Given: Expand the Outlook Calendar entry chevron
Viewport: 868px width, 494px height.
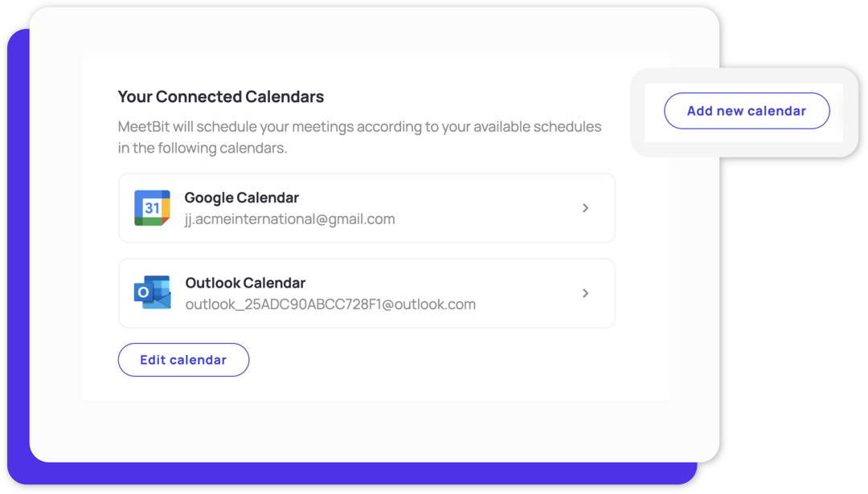Looking at the screenshot, I should pos(585,293).
